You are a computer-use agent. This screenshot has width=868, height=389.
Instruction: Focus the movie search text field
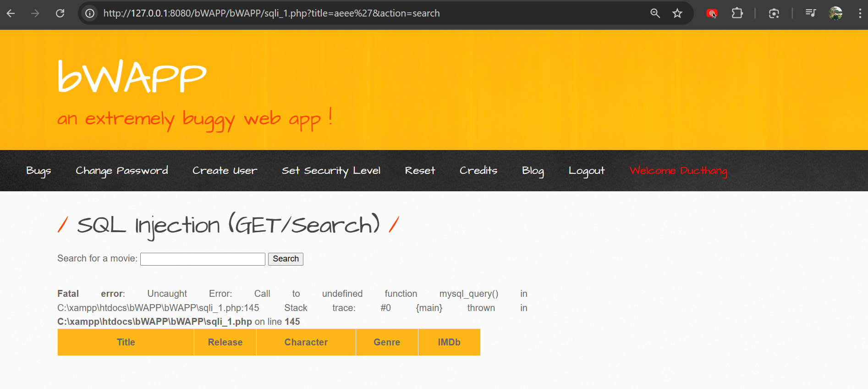203,259
